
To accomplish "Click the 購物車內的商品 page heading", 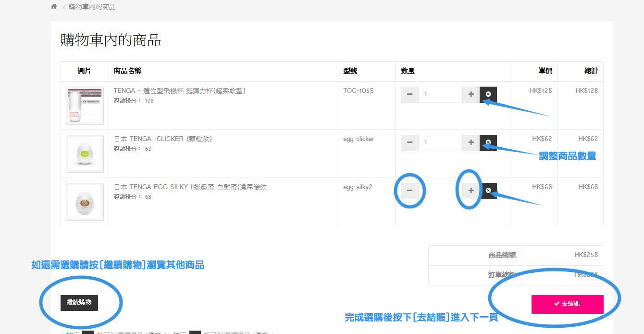I will point(111,40).
